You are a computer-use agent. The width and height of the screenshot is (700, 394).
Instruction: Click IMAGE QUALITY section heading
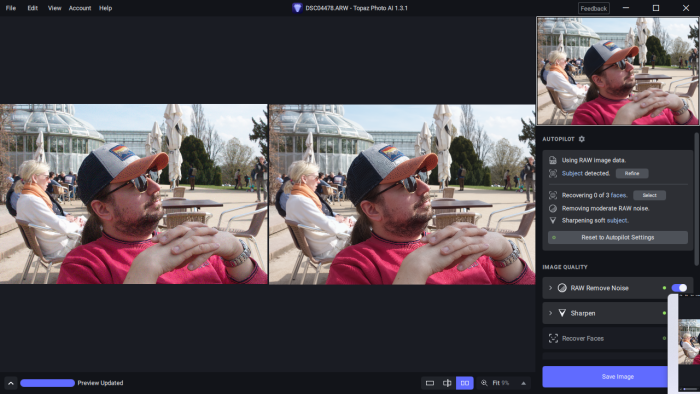(565, 267)
